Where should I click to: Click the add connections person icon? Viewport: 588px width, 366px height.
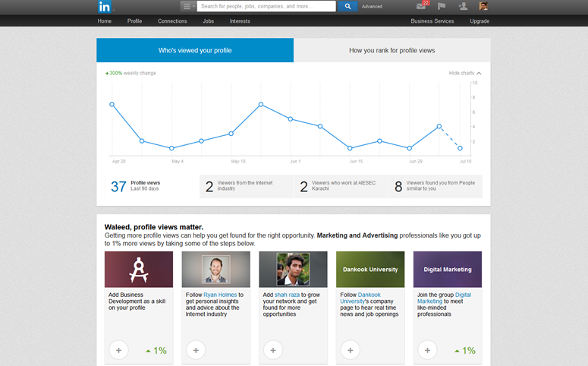click(x=463, y=6)
